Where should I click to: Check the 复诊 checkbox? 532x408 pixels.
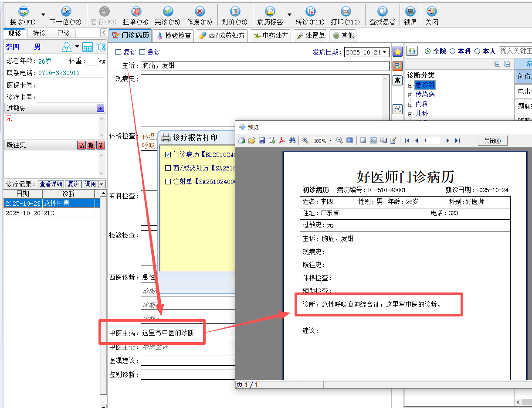click(x=118, y=52)
